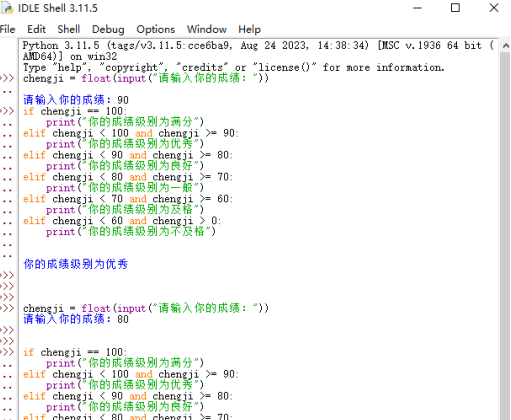This screenshot has height=420, width=511.
Task: Close the IDLE Shell window
Action: [x=494, y=8]
